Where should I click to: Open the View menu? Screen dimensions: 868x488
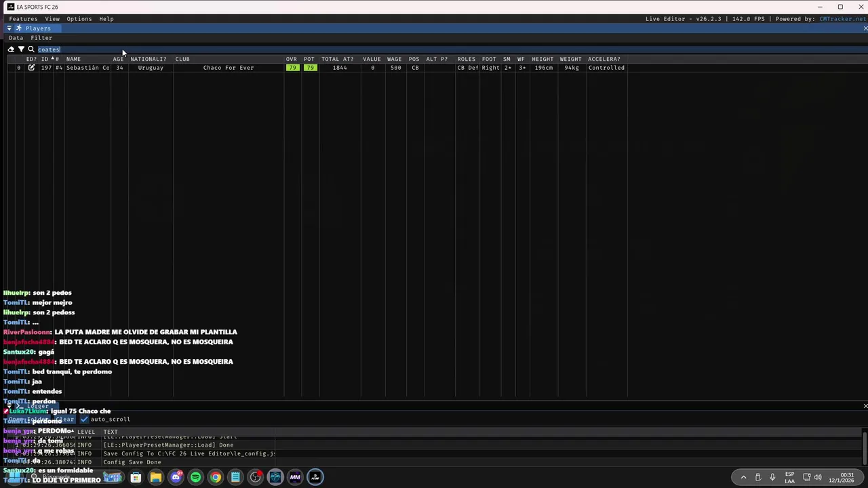[x=52, y=19]
